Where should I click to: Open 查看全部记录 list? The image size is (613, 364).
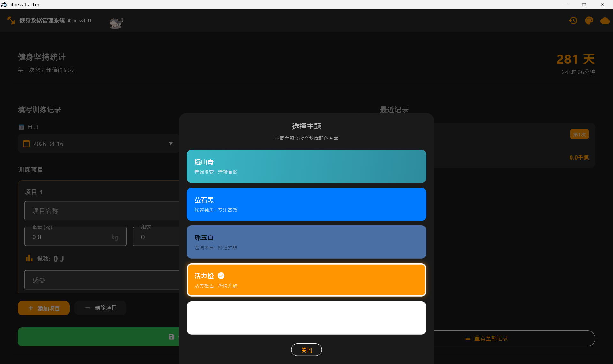tap(515, 338)
